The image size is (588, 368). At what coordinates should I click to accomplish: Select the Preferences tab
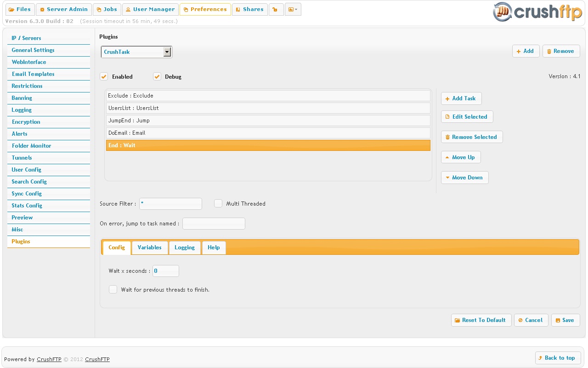[x=205, y=9]
